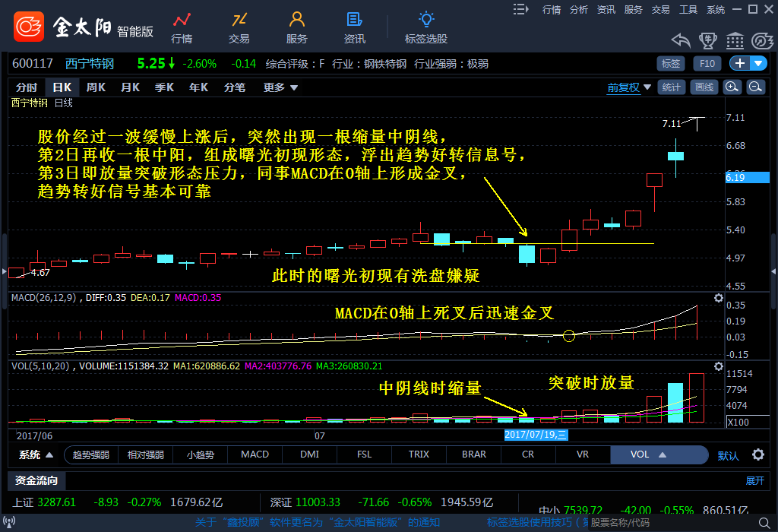The image size is (778, 532).
Task: Click the F10 button
Action: (x=707, y=63)
